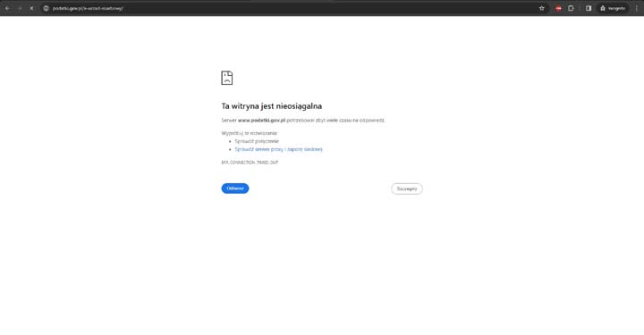Click the Sprawdź połączenie suggestion
The image size is (644, 335).
[257, 141]
